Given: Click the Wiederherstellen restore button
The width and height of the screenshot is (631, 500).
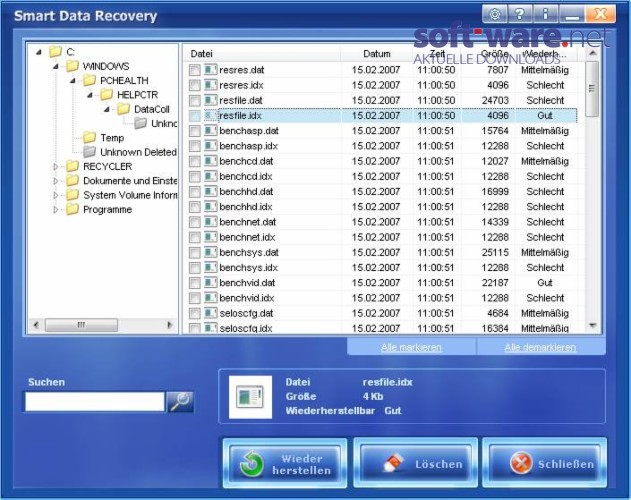Looking at the screenshot, I should point(285,464).
